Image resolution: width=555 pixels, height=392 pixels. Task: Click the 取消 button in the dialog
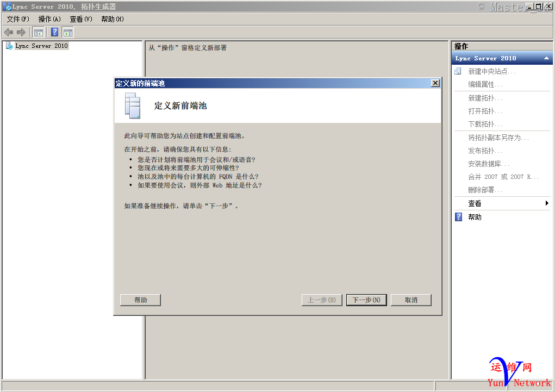[x=411, y=300]
